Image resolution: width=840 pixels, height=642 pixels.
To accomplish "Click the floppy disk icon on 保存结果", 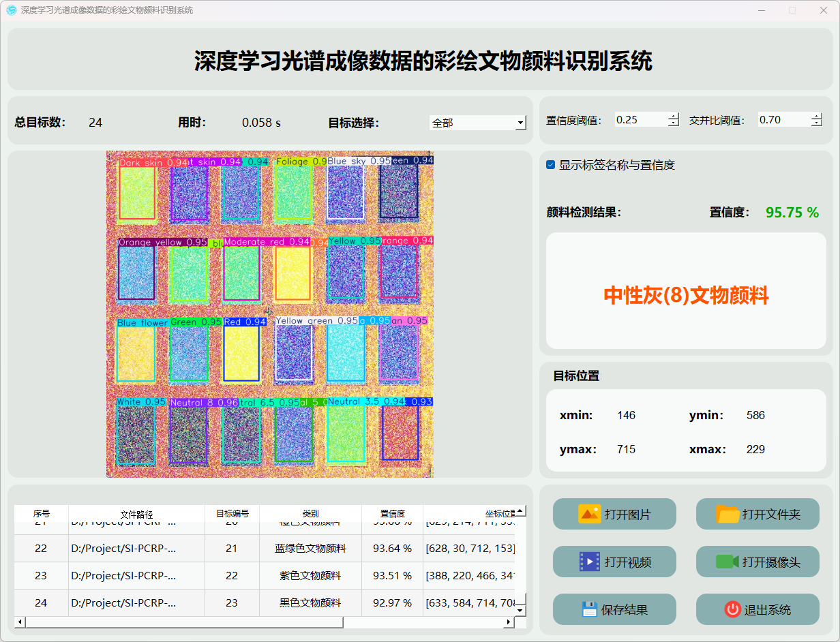I will (x=590, y=609).
